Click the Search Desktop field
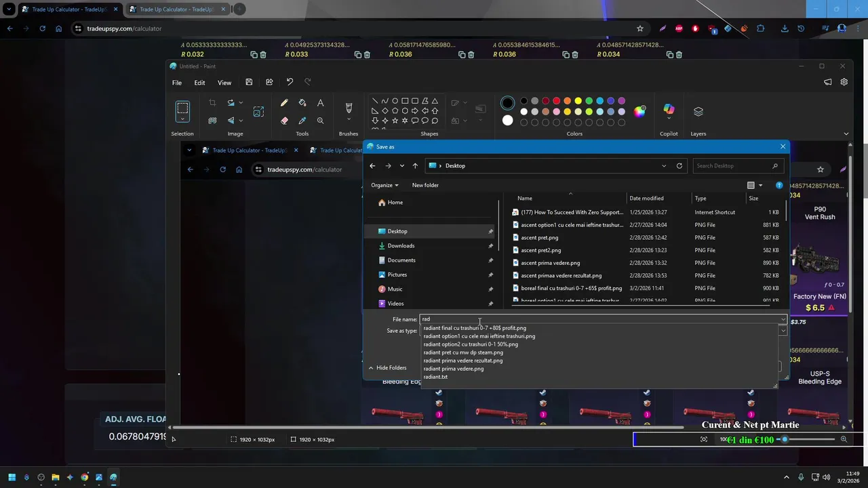 pos(737,165)
